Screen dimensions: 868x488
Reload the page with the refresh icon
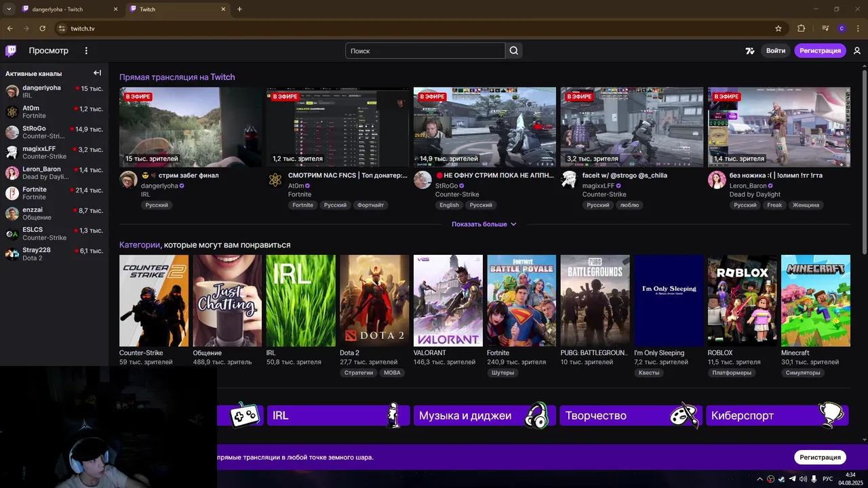point(42,28)
